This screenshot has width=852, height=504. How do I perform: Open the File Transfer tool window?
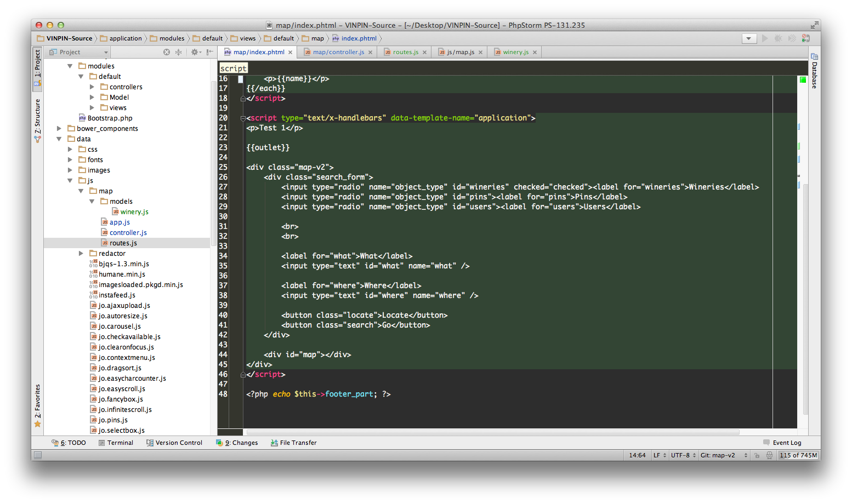(294, 443)
